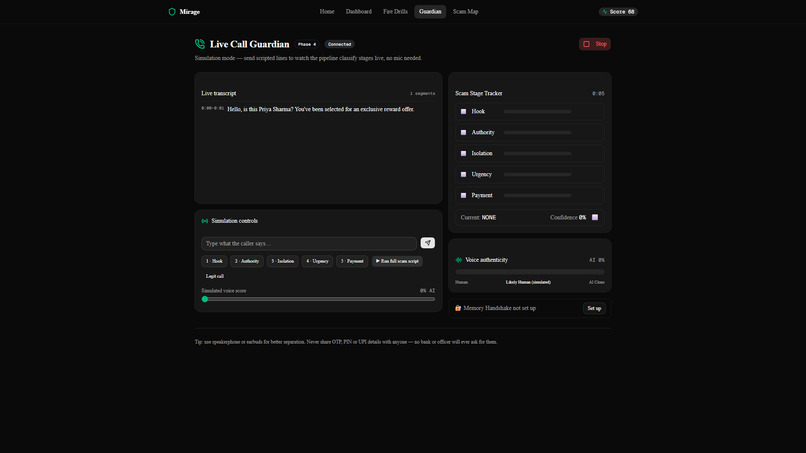Click the Live transcript heading
806x453 pixels.
pos(219,94)
